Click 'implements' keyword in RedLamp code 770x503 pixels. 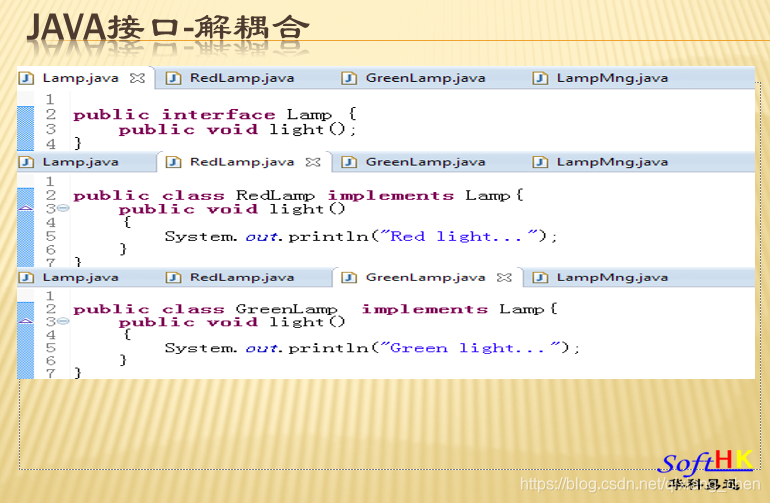pos(390,196)
